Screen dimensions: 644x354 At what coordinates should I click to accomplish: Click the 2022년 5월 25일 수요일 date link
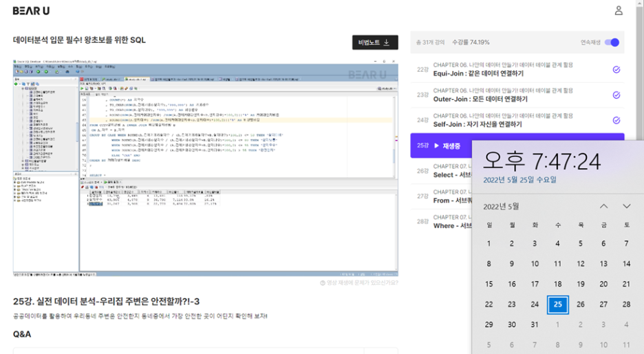click(x=519, y=180)
